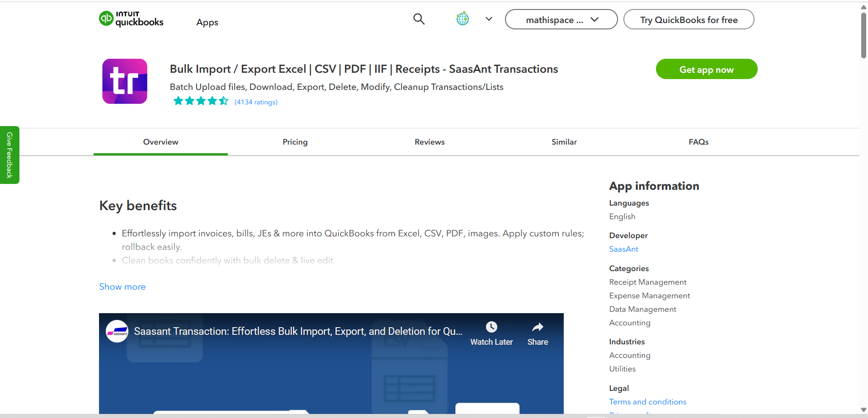Click the App information heading

(x=654, y=186)
